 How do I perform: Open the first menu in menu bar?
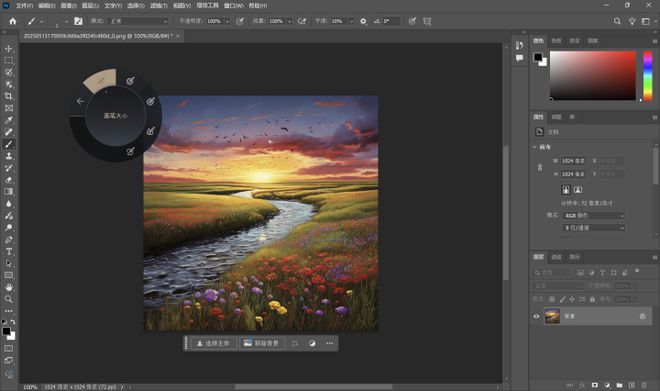(x=24, y=5)
